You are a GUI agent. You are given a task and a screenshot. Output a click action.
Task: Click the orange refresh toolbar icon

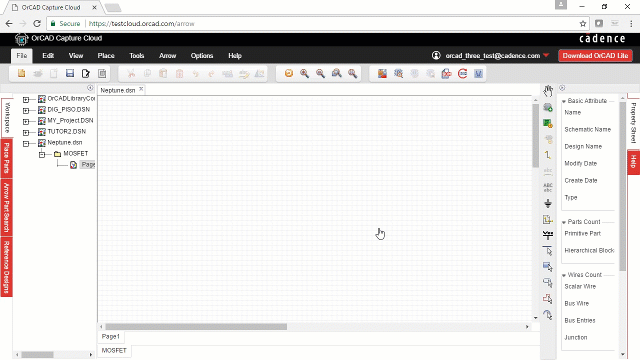[x=289, y=73]
